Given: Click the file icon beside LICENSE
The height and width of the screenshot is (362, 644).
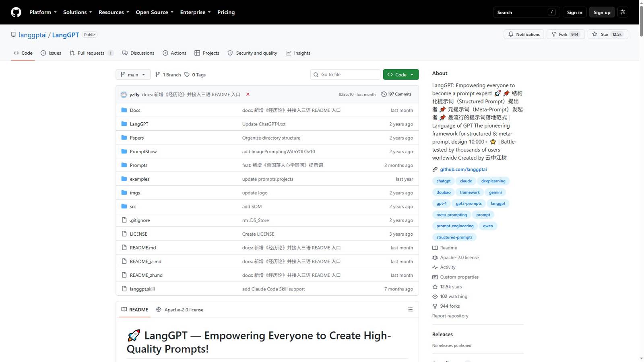Looking at the screenshot, I should 124,234.
